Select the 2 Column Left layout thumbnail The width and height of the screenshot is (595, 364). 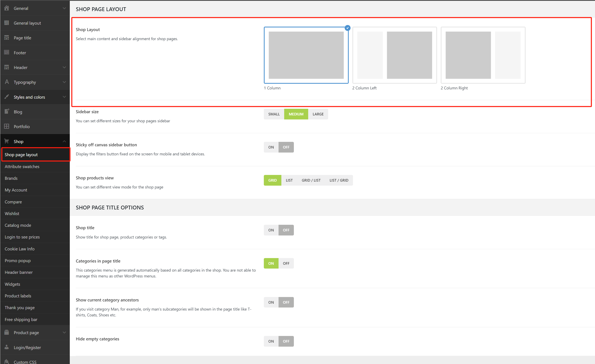tap(394, 55)
